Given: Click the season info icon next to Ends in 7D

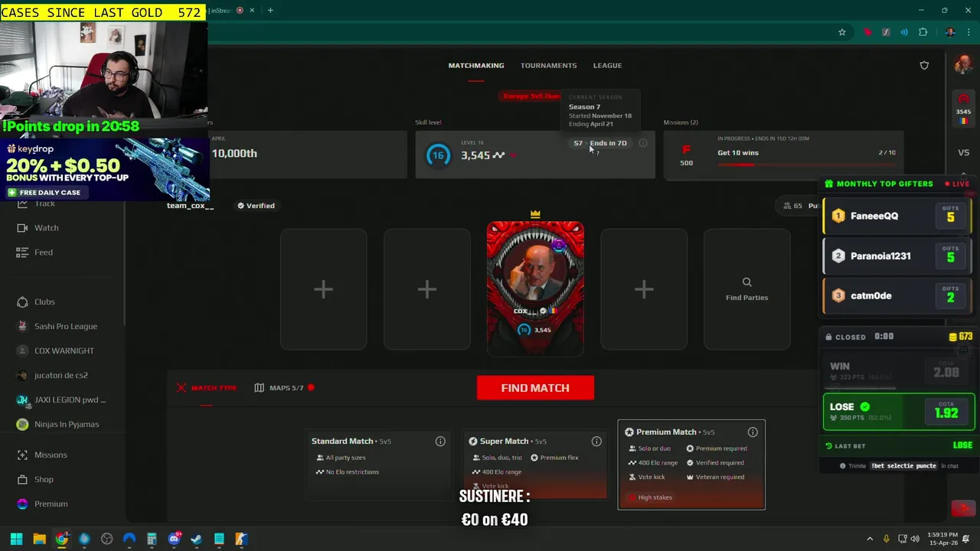Looking at the screenshot, I should pyautogui.click(x=643, y=143).
